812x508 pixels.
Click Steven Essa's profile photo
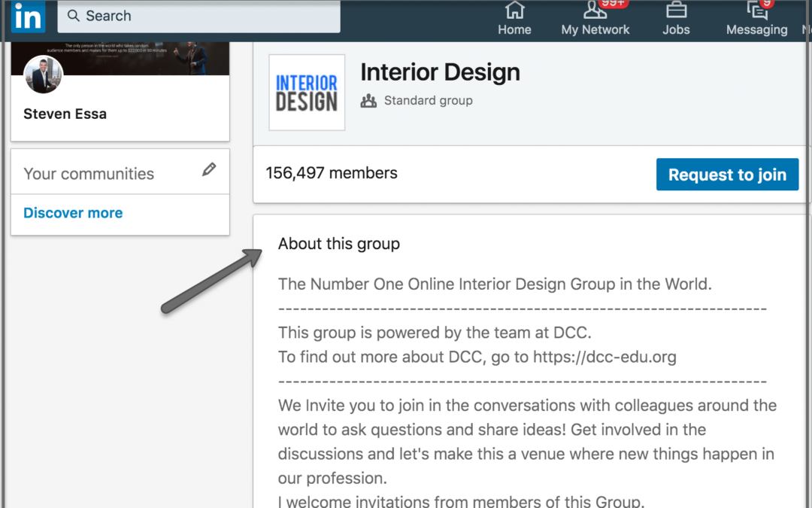44,74
